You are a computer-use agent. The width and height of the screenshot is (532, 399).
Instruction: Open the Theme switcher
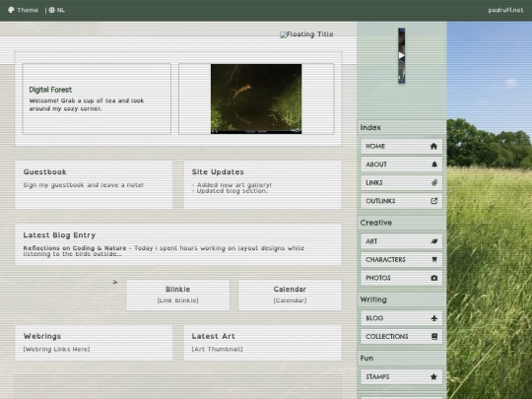23,10
